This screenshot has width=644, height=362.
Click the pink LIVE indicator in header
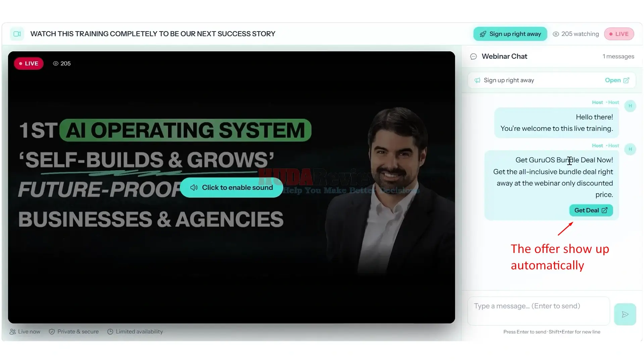[619, 34]
